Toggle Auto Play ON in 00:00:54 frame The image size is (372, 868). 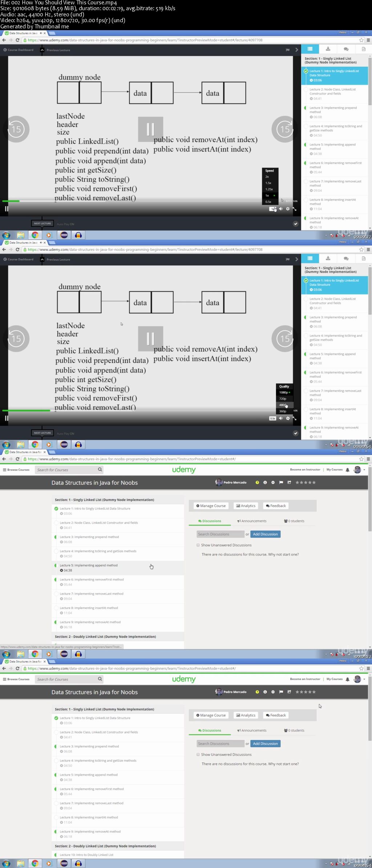point(65,433)
